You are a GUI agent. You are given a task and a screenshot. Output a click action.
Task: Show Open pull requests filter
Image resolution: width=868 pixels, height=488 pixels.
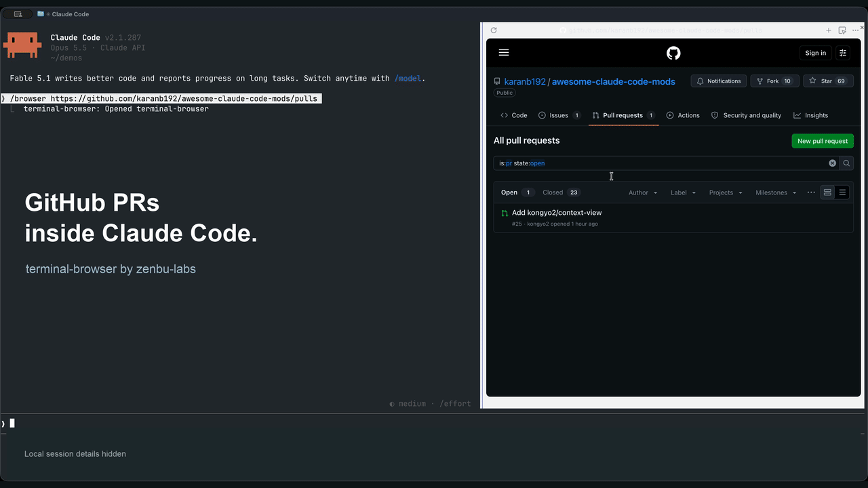click(517, 192)
